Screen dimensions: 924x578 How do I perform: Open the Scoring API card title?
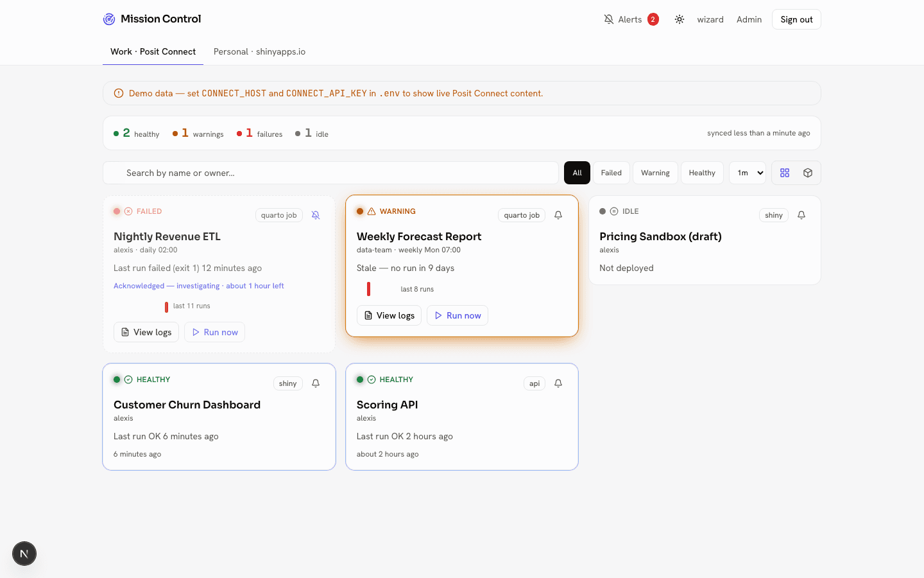[387, 405]
